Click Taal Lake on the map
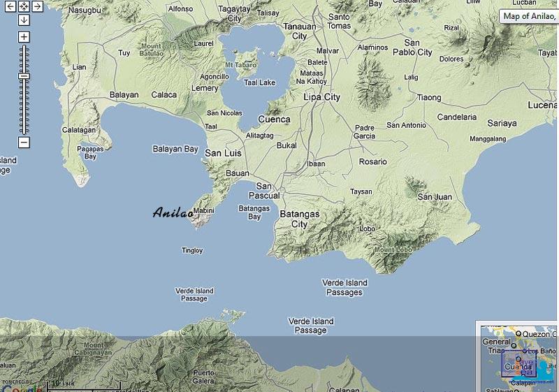Image resolution: width=559 pixels, height=392 pixels. (259, 82)
